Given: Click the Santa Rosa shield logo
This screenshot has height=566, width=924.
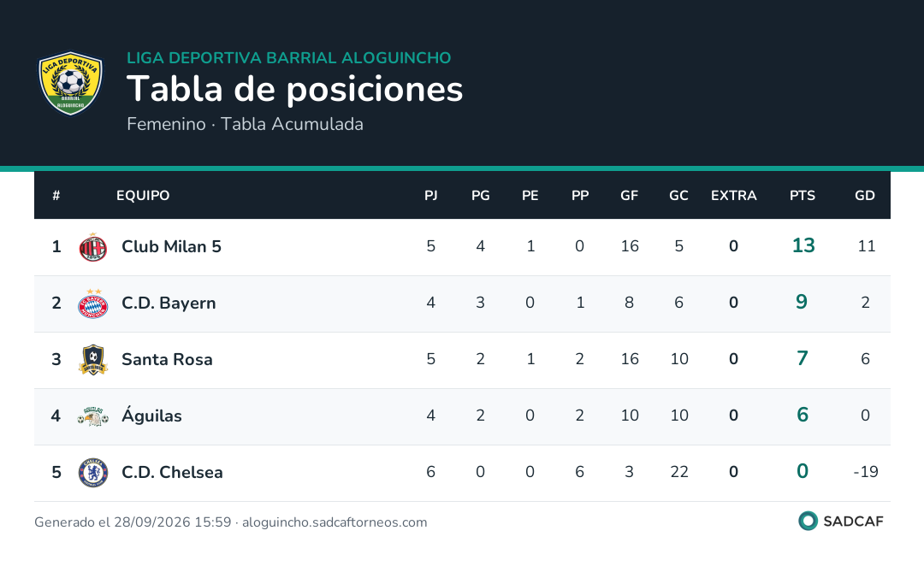Looking at the screenshot, I should [x=93, y=360].
